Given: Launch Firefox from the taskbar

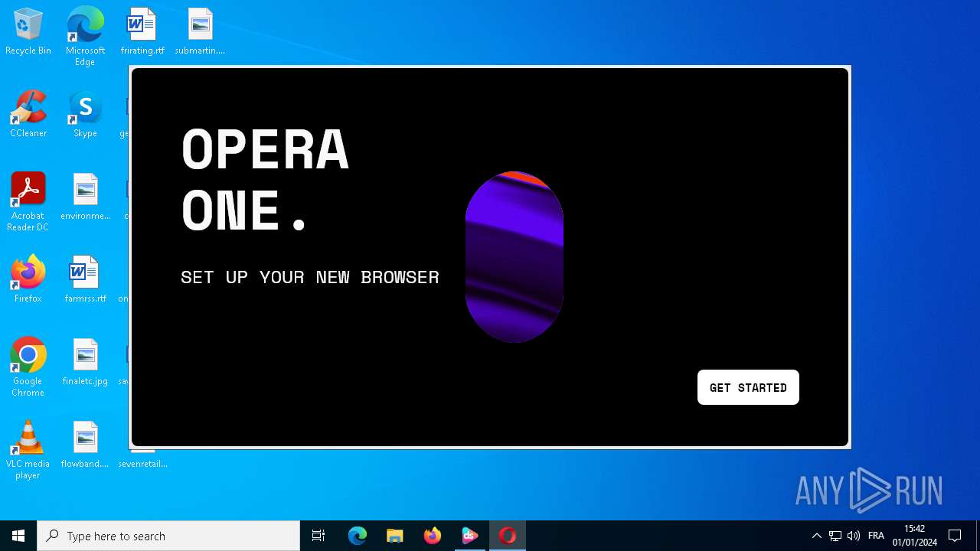Looking at the screenshot, I should (433, 536).
